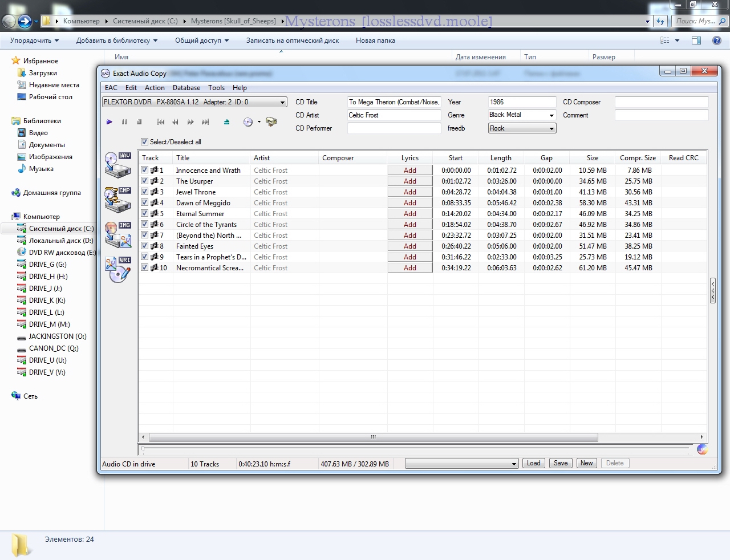Open the freedb category dropdown showing Rock

551,129
